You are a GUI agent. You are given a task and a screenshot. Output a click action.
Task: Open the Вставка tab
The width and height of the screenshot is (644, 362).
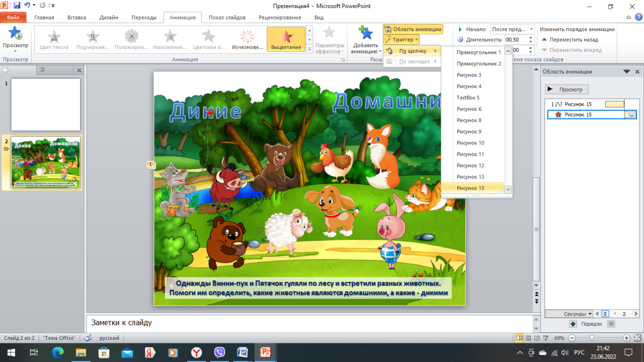(x=76, y=17)
